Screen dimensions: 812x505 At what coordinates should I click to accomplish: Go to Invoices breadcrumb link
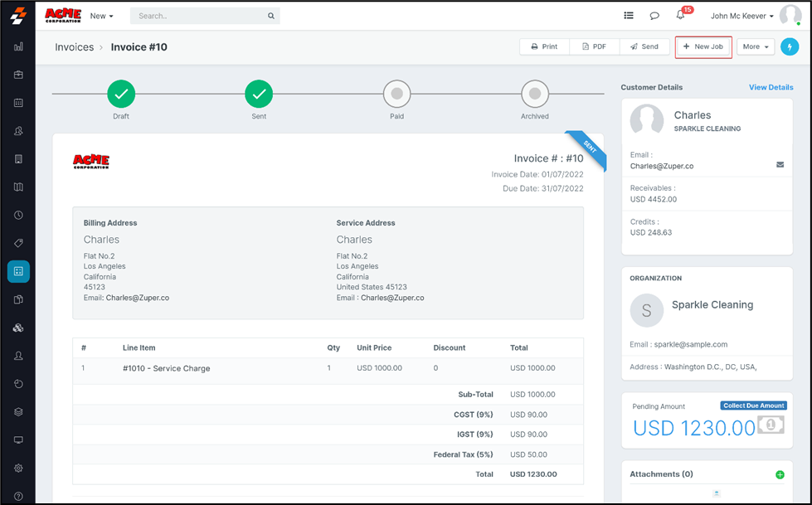pos(74,47)
